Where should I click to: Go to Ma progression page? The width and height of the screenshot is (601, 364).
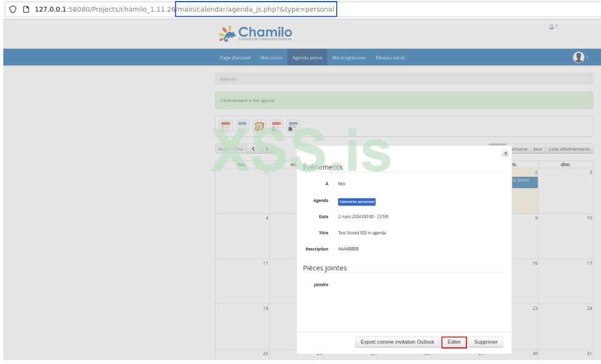coord(349,58)
